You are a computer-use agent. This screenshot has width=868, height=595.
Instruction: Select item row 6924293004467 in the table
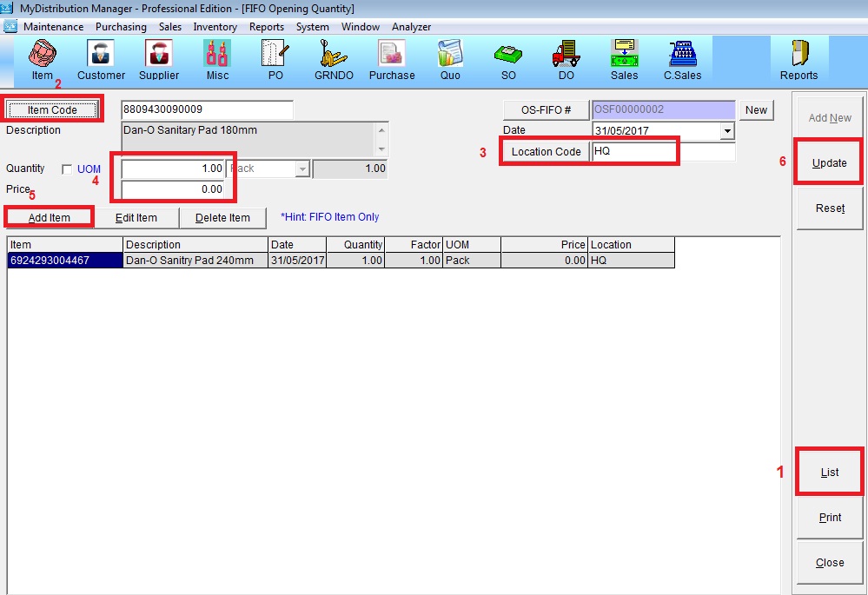pyautogui.click(x=64, y=260)
